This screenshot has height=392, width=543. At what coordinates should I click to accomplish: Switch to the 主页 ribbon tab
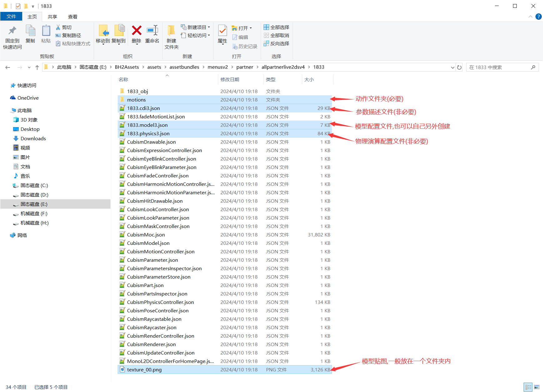pos(32,17)
